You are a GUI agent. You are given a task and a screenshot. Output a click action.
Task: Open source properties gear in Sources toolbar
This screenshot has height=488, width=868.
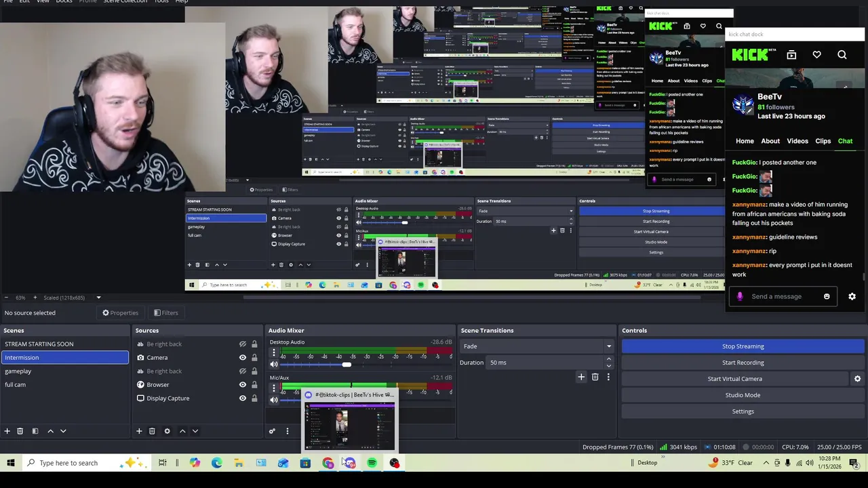[x=167, y=431]
